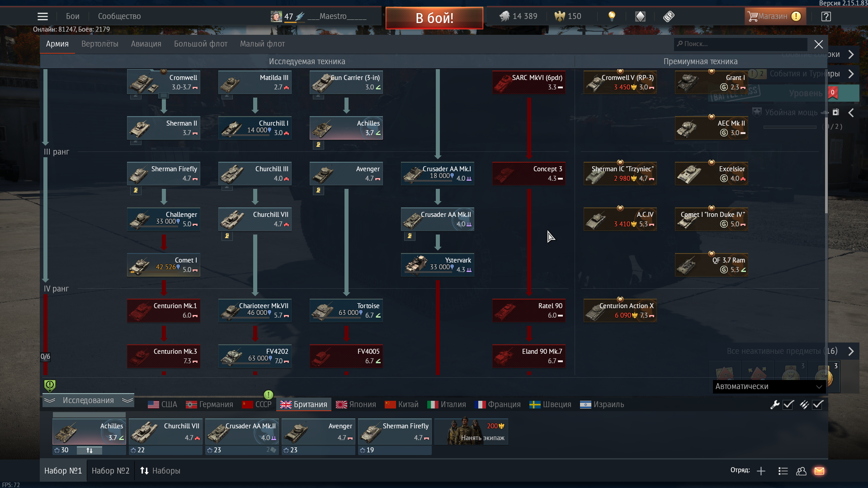This screenshot has width=868, height=488.
Task: Open the light bulb hints icon
Action: tap(612, 16)
